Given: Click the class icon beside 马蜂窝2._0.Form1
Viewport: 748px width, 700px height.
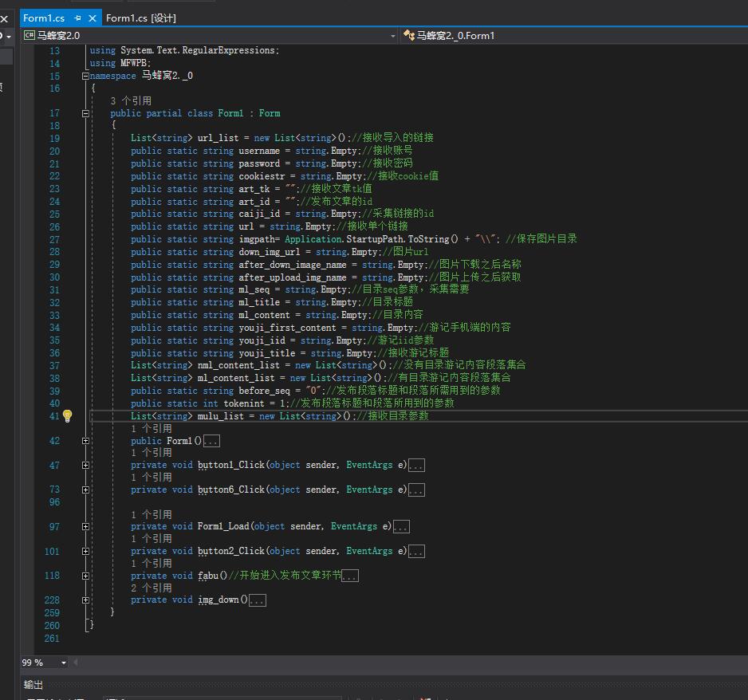Looking at the screenshot, I should [x=409, y=35].
